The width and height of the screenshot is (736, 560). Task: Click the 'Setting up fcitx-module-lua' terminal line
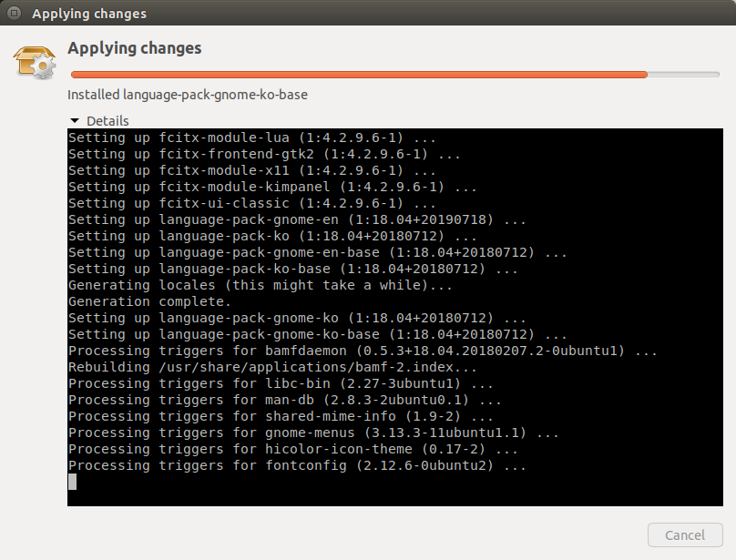click(x=252, y=137)
